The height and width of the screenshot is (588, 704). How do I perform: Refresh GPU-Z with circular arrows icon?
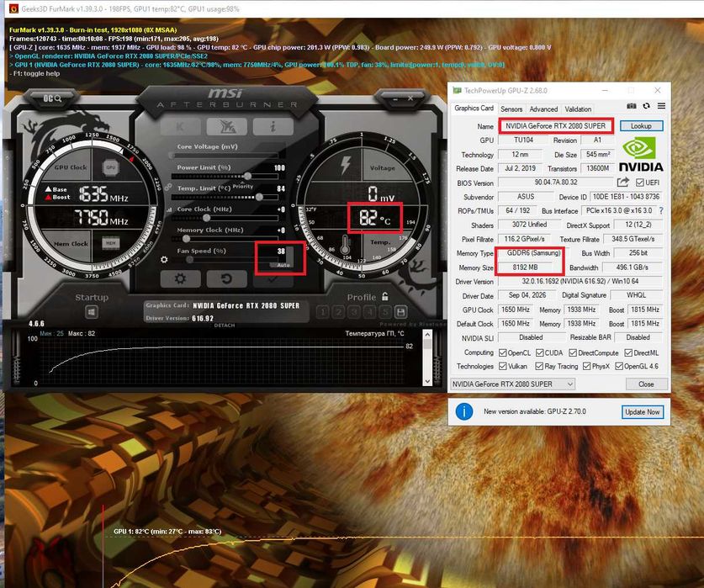(x=646, y=106)
